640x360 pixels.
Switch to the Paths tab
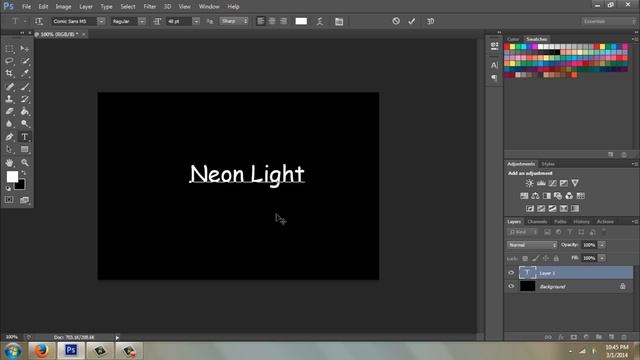[560, 222]
